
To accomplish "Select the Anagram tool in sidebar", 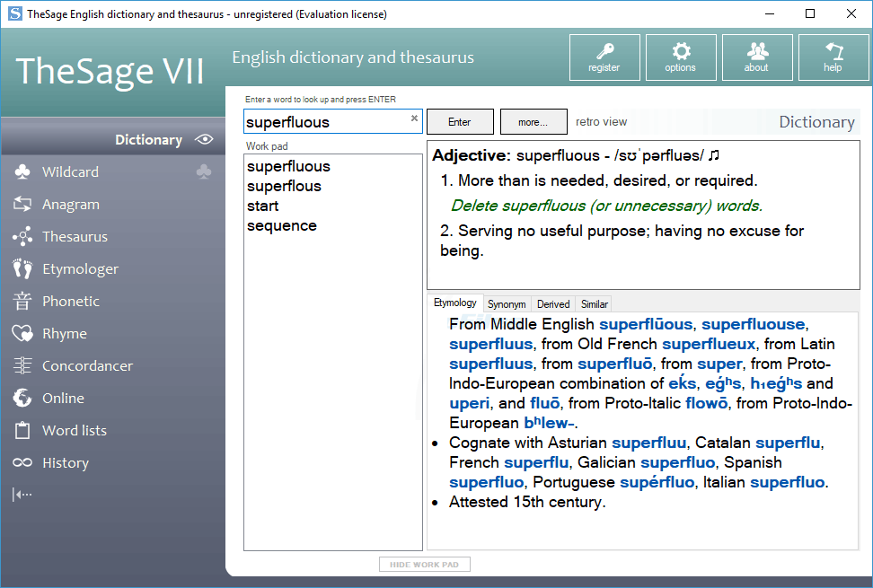I will 70,205.
